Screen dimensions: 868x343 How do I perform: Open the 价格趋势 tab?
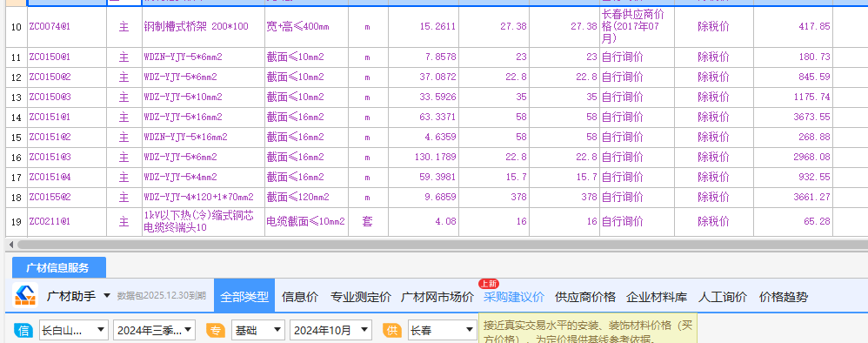pyautogui.click(x=784, y=297)
